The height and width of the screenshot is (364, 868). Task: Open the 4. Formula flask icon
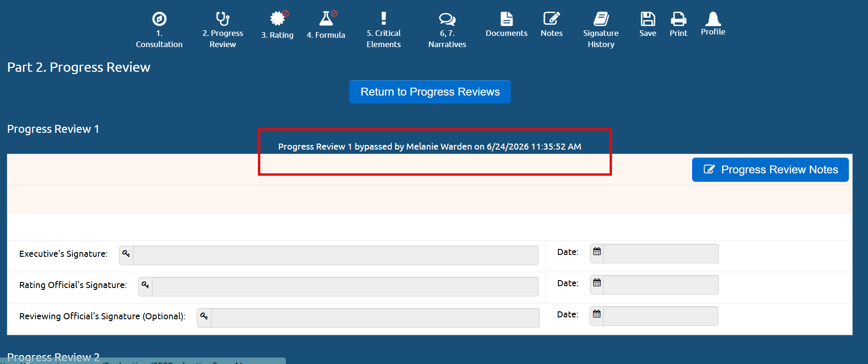(326, 18)
